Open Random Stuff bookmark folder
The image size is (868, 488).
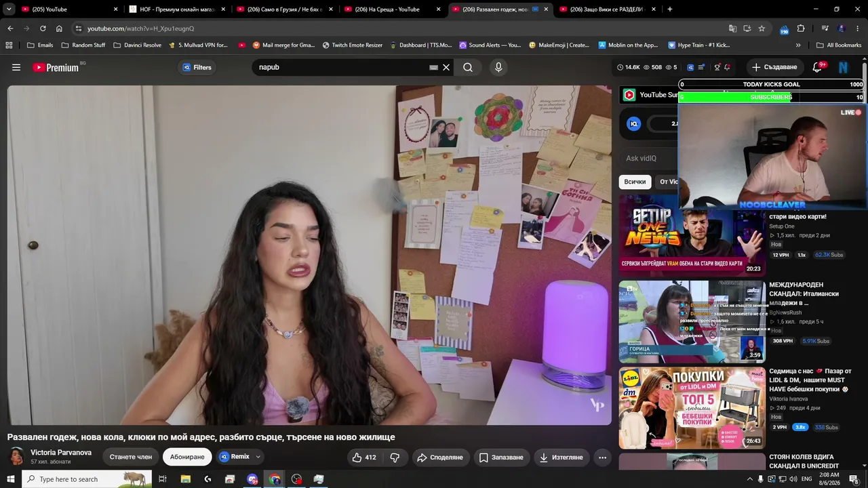(83, 45)
